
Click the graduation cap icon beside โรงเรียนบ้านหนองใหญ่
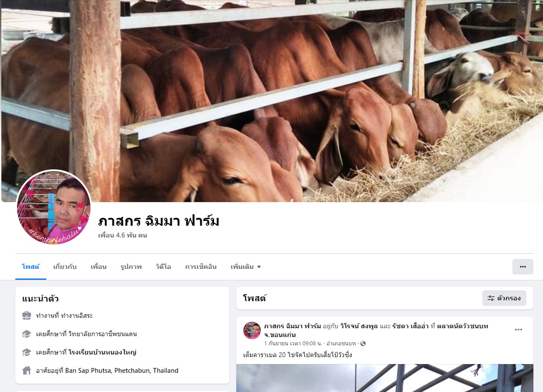point(27,352)
